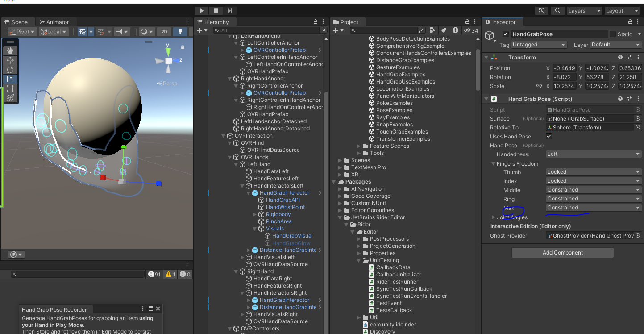
Task: Expand the Joint Angles foldout
Action: (494, 217)
